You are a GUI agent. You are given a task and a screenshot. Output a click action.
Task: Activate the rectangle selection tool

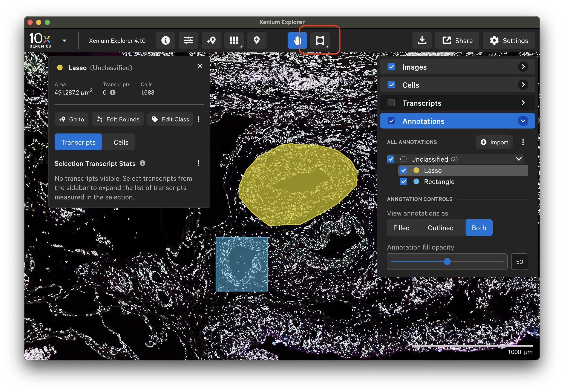coord(320,41)
